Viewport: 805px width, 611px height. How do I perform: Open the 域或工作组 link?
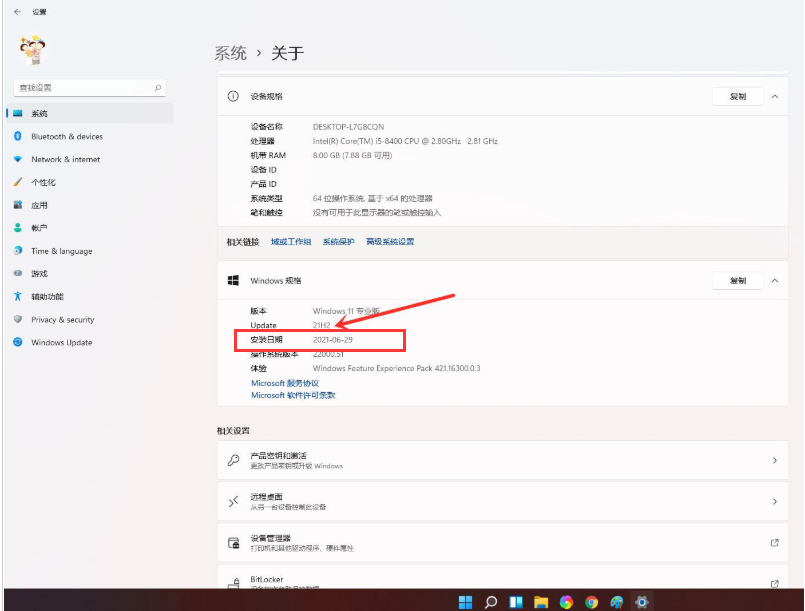point(291,242)
